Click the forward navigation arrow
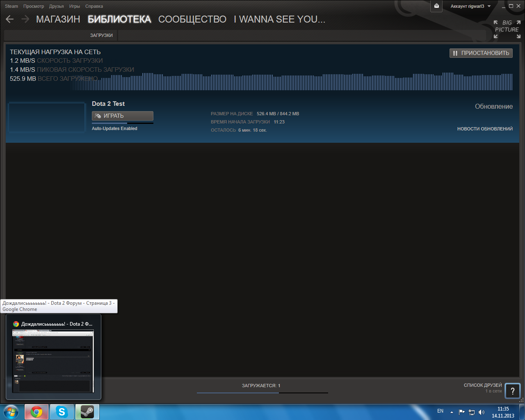Viewport: 525px width, 420px height. click(x=25, y=19)
